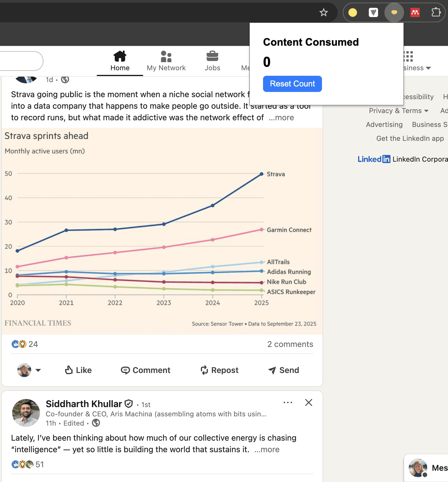Like the Strava post

78,370
